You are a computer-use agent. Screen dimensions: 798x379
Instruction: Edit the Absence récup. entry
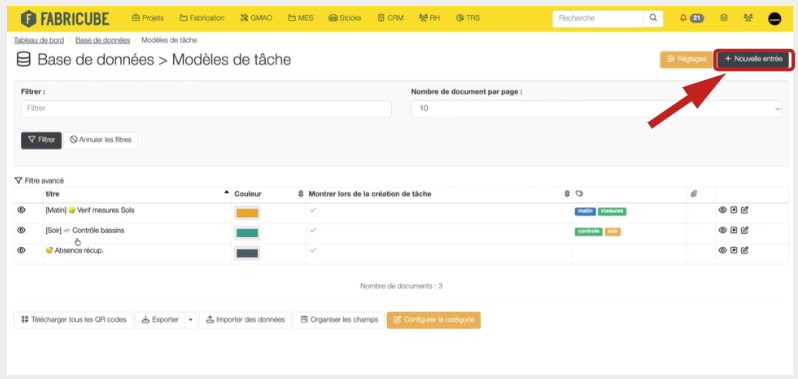pyautogui.click(x=745, y=250)
